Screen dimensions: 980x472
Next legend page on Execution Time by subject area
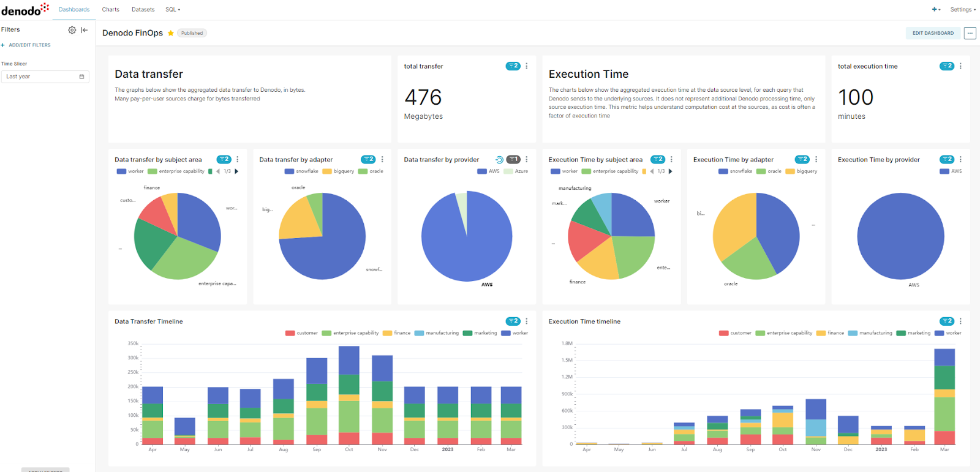point(670,171)
